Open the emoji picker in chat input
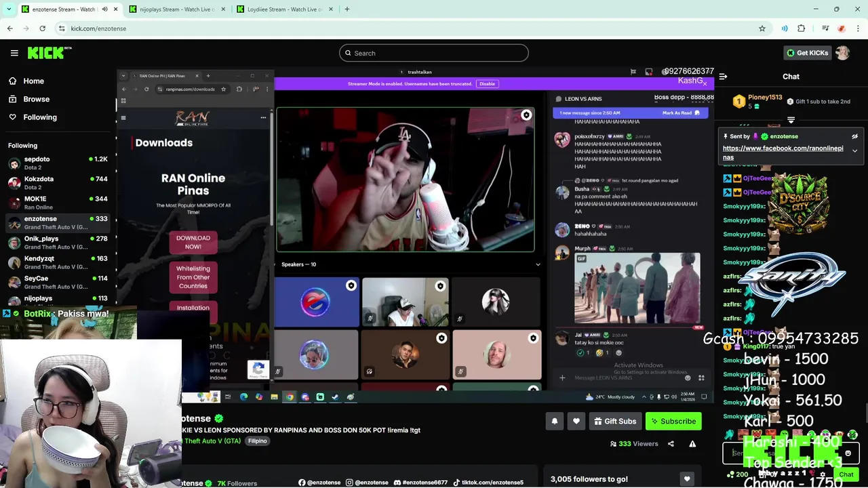 pos(848,453)
